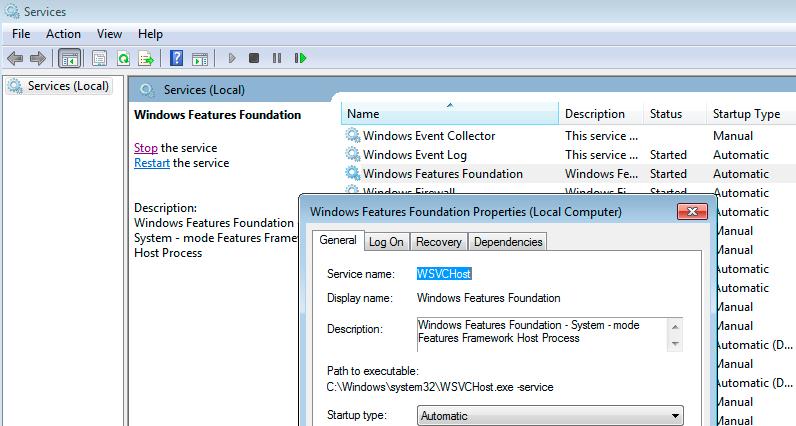This screenshot has height=426, width=796.
Task: Click the description box down scroll arrow
Action: click(x=675, y=344)
